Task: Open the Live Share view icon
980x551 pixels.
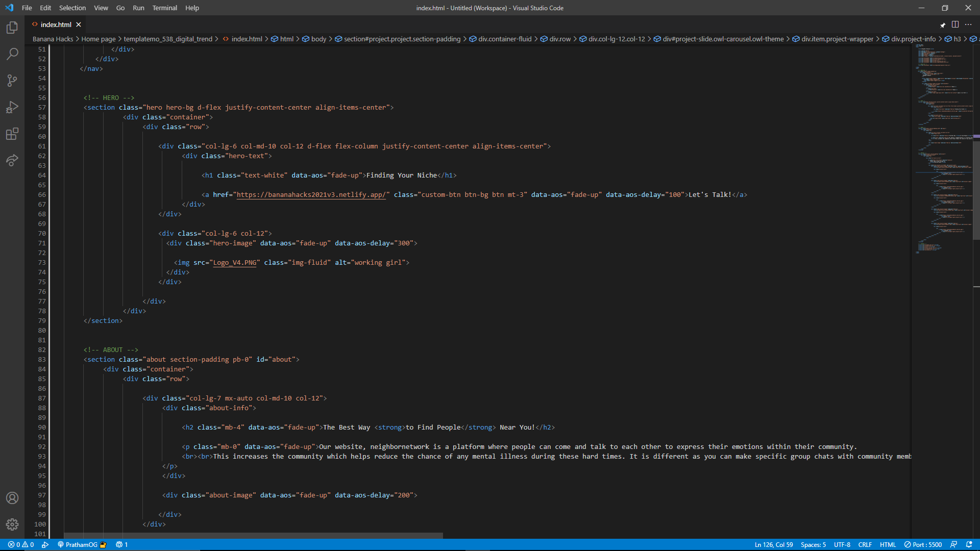Action: 12,160
